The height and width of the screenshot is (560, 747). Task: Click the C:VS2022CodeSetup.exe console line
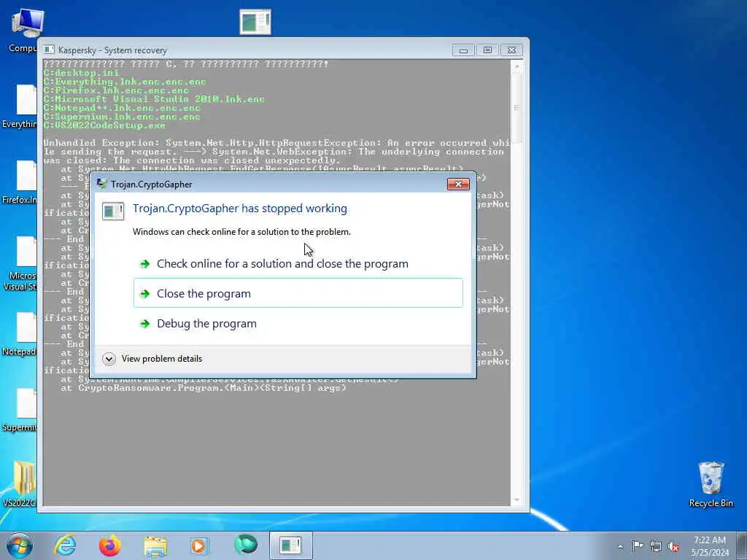(x=104, y=125)
